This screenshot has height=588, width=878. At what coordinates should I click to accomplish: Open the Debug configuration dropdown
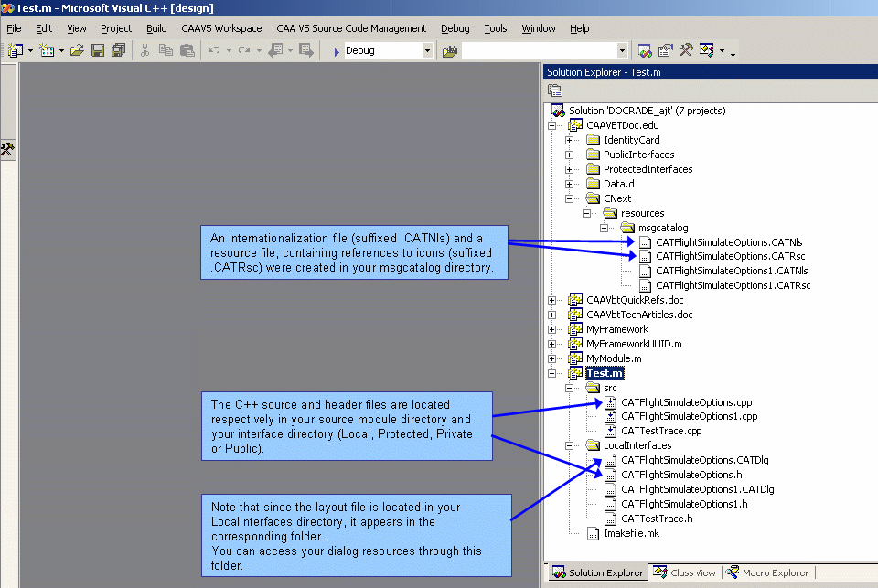427,50
